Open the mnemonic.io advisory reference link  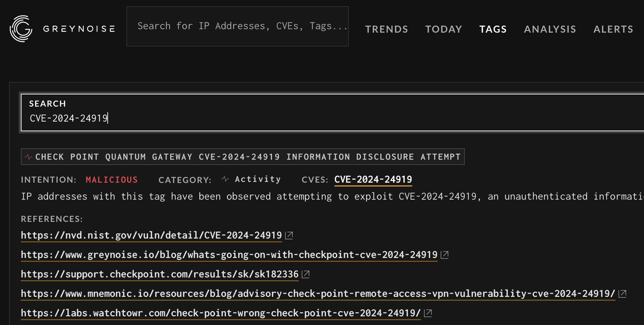click(x=318, y=294)
